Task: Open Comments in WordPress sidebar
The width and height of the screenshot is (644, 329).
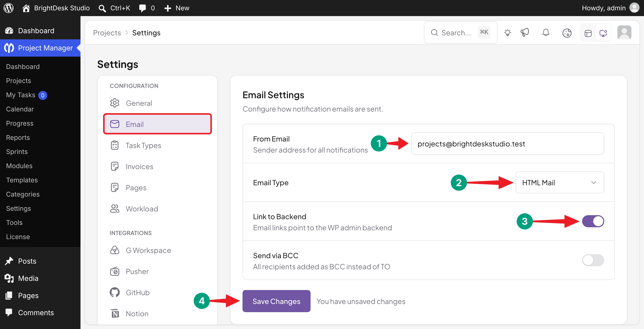Action: click(x=40, y=313)
